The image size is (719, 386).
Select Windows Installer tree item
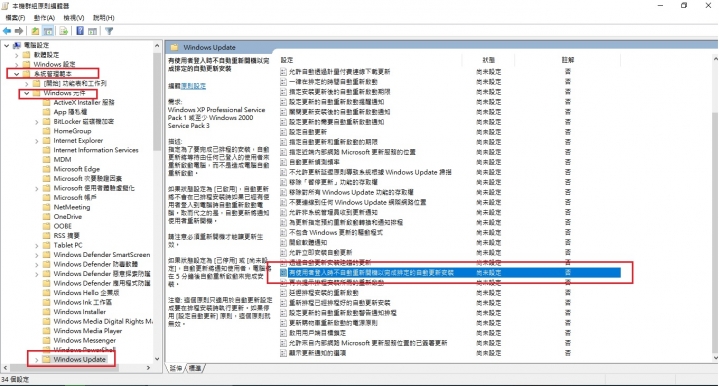click(x=79, y=312)
